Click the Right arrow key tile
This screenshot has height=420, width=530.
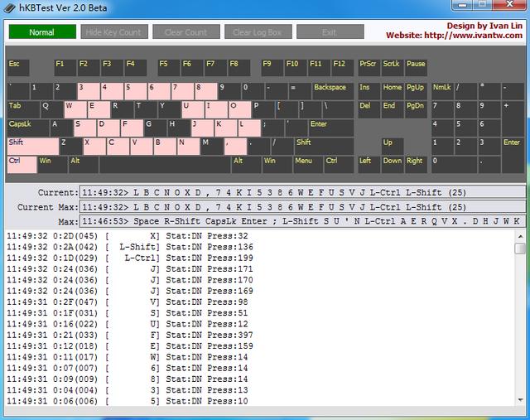[x=416, y=165]
